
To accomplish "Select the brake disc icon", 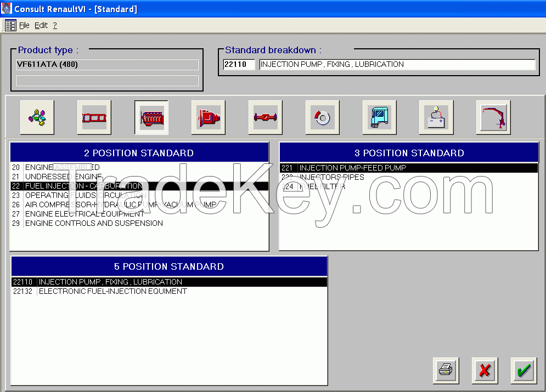I will (323, 117).
